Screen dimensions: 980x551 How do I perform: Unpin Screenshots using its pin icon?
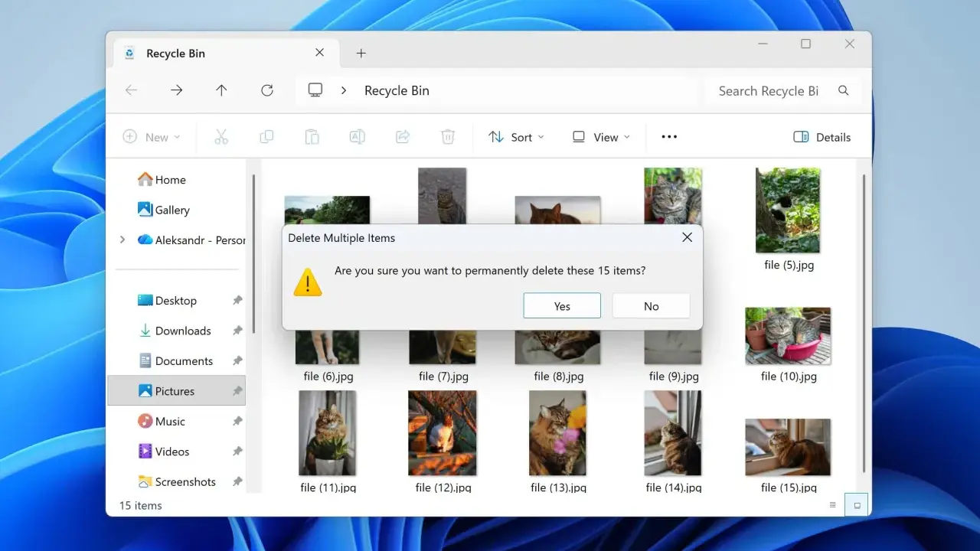pos(237,482)
